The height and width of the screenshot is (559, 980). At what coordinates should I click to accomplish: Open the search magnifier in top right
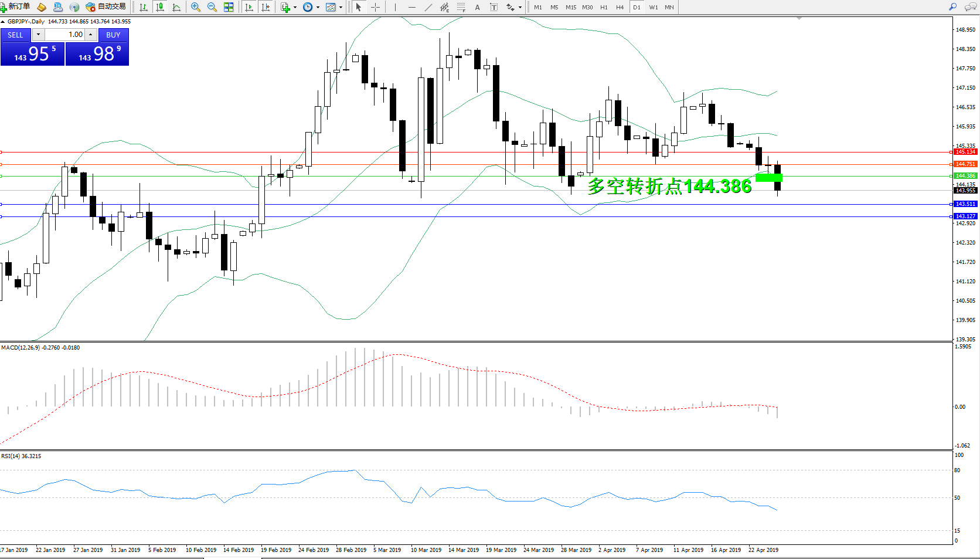pyautogui.click(x=952, y=7)
